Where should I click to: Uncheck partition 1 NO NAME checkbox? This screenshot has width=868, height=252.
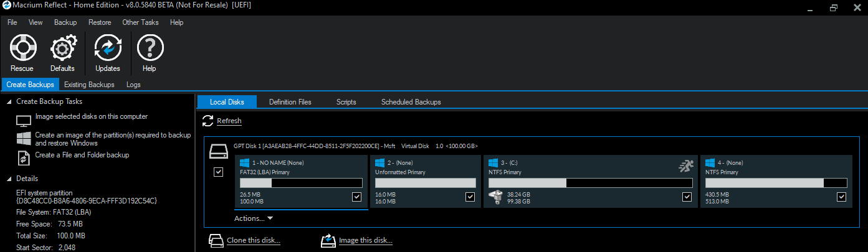point(356,197)
